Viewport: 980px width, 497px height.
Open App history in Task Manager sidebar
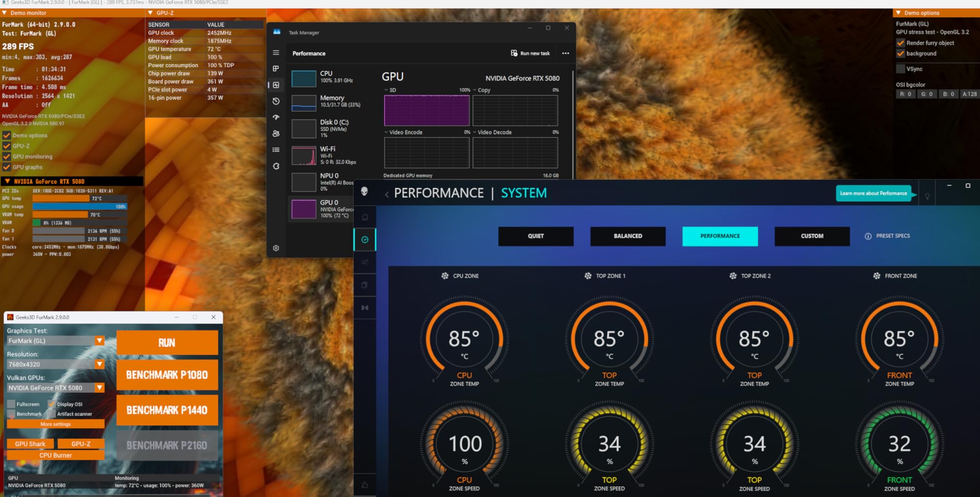(276, 101)
